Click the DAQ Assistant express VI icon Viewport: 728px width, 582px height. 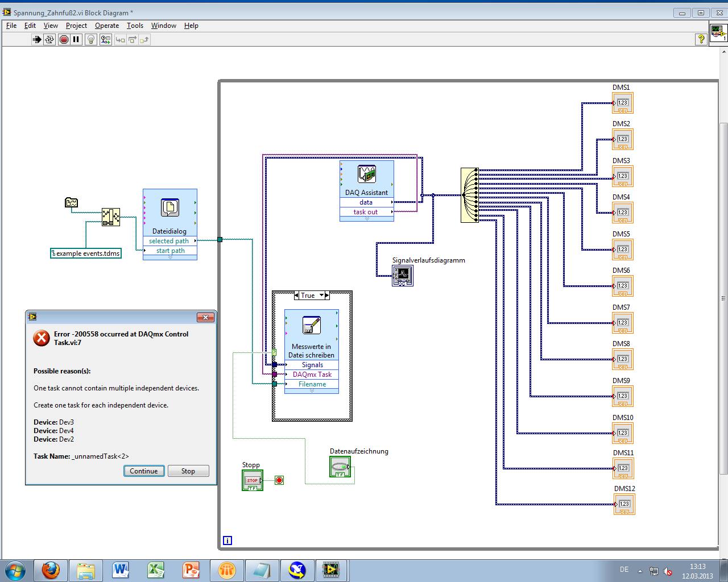pyautogui.click(x=367, y=174)
